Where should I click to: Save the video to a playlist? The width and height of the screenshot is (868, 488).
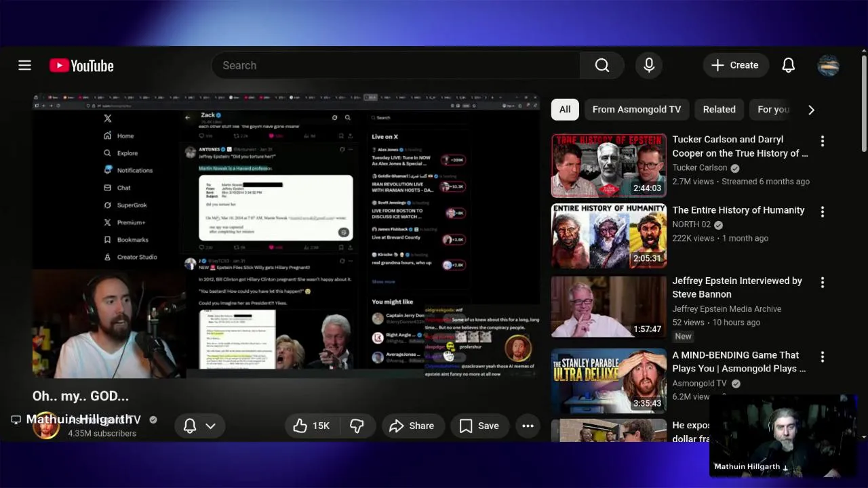479,426
